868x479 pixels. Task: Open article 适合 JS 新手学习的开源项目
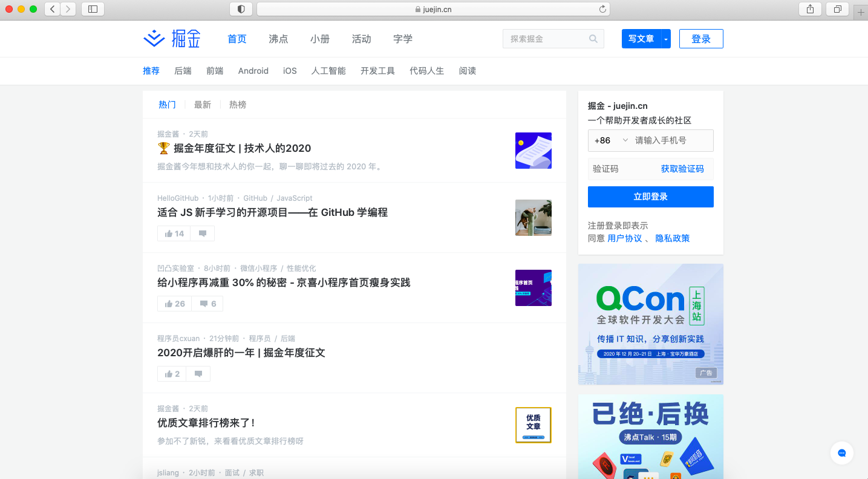click(x=272, y=212)
